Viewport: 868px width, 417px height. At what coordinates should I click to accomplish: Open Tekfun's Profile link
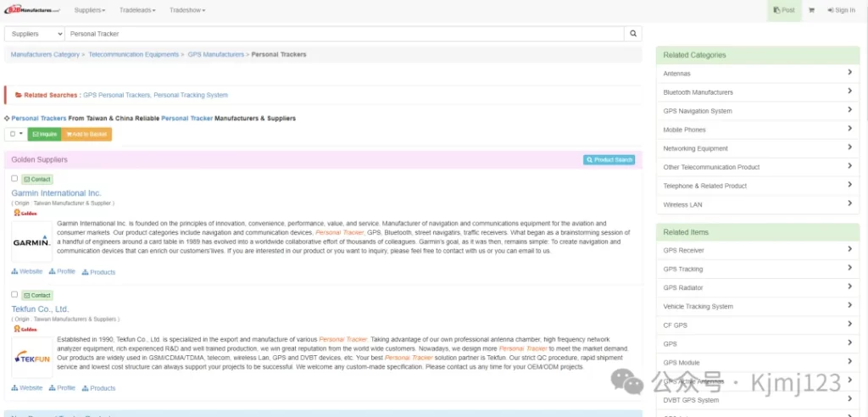click(62, 387)
